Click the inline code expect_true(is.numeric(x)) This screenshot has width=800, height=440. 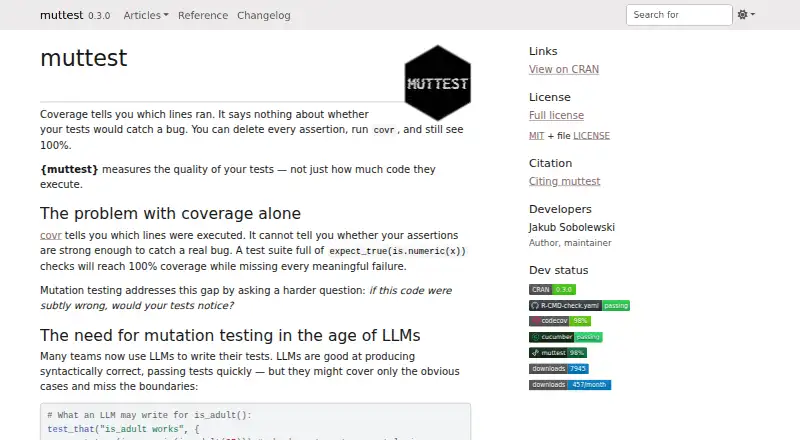(x=397, y=251)
